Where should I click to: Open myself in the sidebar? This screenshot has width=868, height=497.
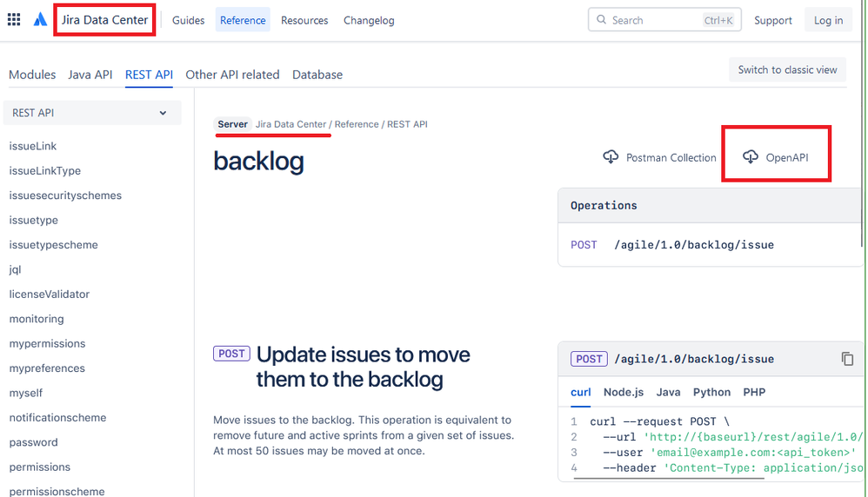pos(25,393)
